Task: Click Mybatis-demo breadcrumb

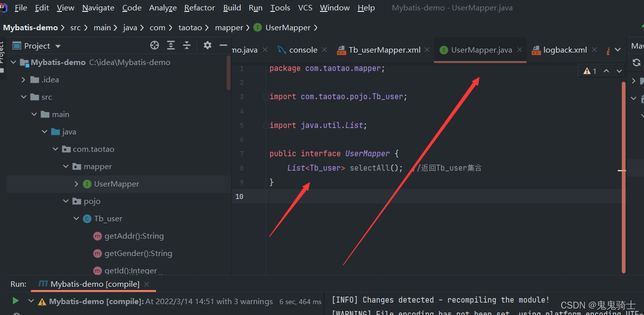Action: coord(31,28)
